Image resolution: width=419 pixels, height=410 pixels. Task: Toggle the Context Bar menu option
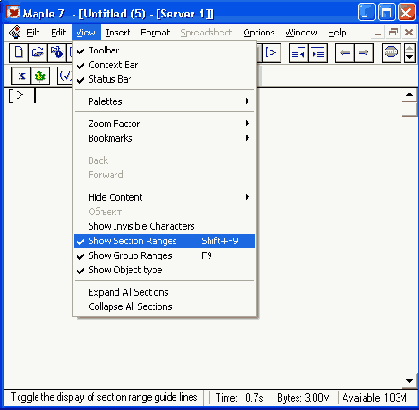click(164, 65)
